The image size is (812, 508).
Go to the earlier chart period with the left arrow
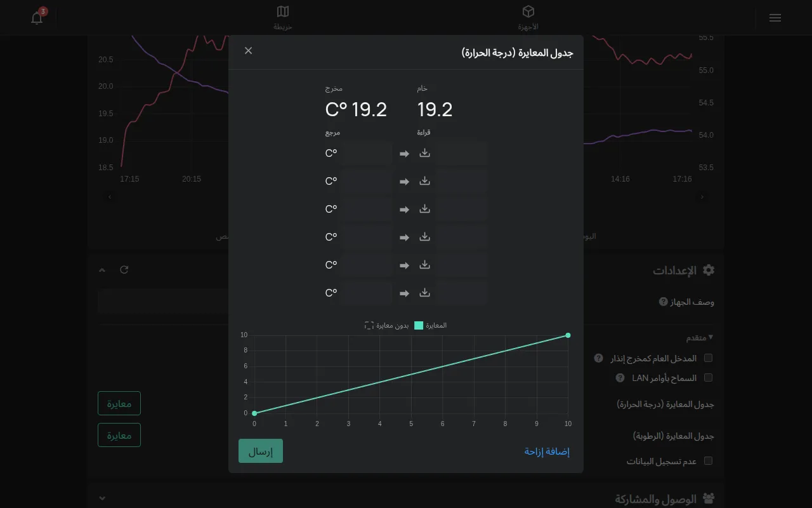[x=110, y=197]
